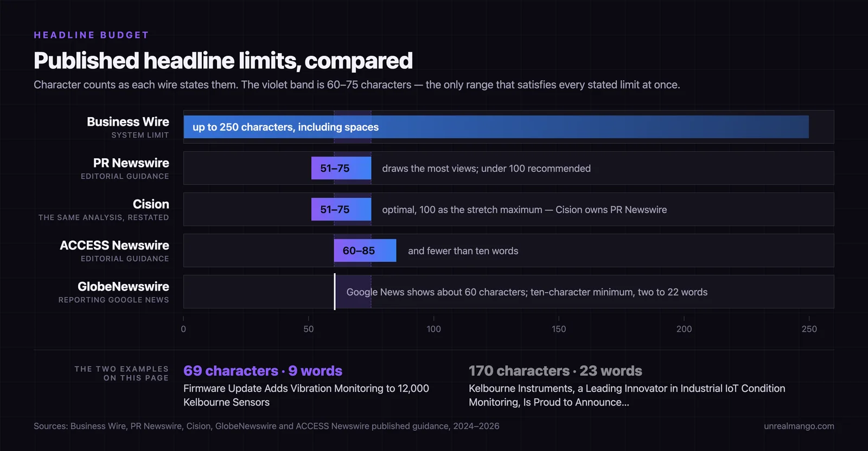Viewport: 868px width, 451px height.
Task: Click '69 characters · 9 words' heading
Action: (263, 371)
